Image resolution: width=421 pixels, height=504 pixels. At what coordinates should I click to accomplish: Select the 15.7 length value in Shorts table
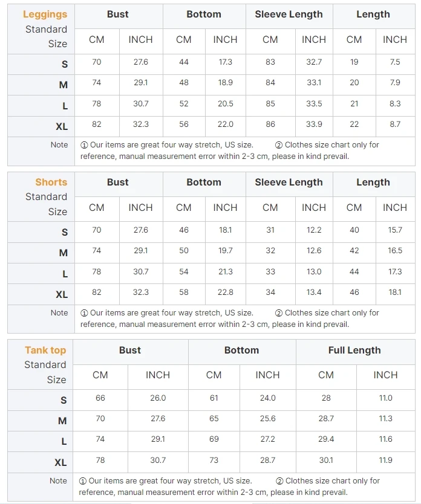click(x=395, y=230)
